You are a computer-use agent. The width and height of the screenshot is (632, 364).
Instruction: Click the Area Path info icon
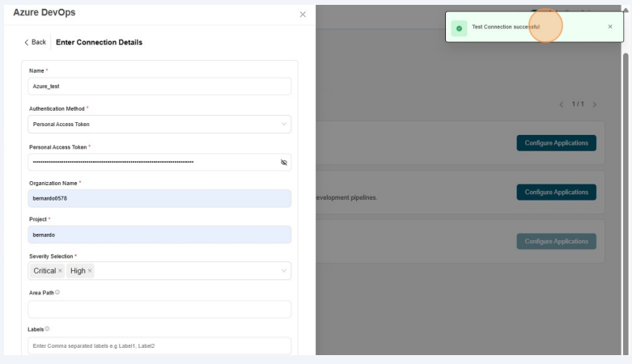(57, 292)
